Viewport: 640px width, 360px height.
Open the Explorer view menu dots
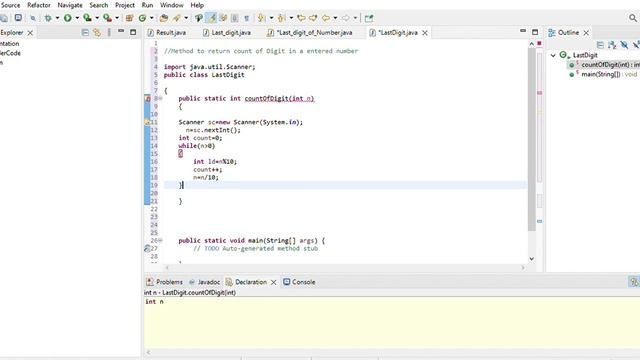(x=109, y=32)
